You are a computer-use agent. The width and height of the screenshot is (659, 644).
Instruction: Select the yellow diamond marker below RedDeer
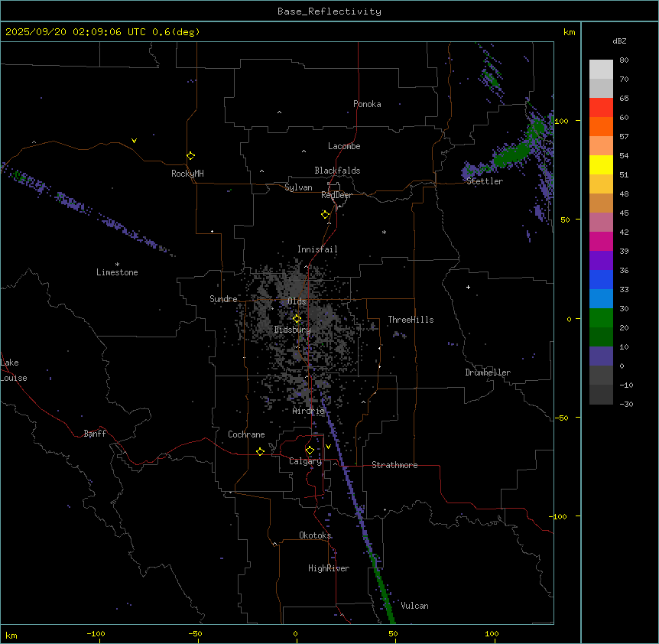(x=325, y=214)
